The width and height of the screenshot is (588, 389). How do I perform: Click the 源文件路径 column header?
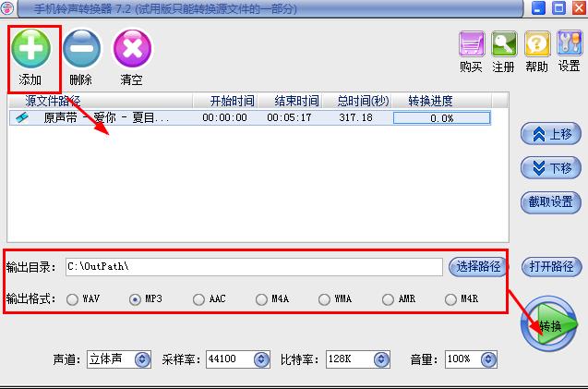(x=101, y=101)
